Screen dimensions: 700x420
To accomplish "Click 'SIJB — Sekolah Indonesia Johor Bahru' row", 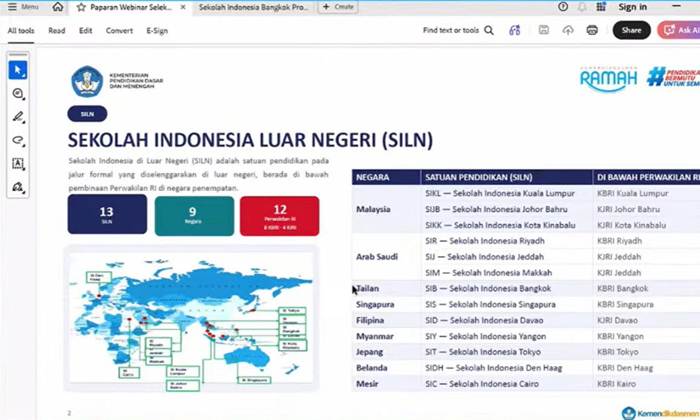I will [x=496, y=209].
